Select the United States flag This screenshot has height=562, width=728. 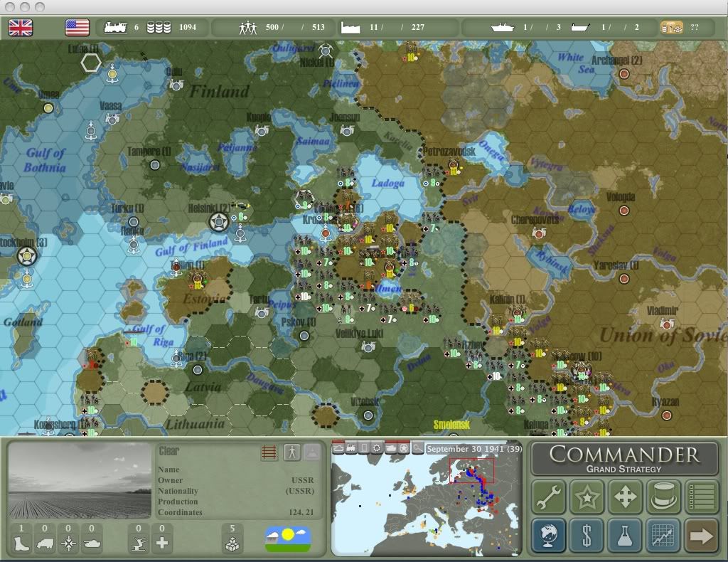(77, 28)
